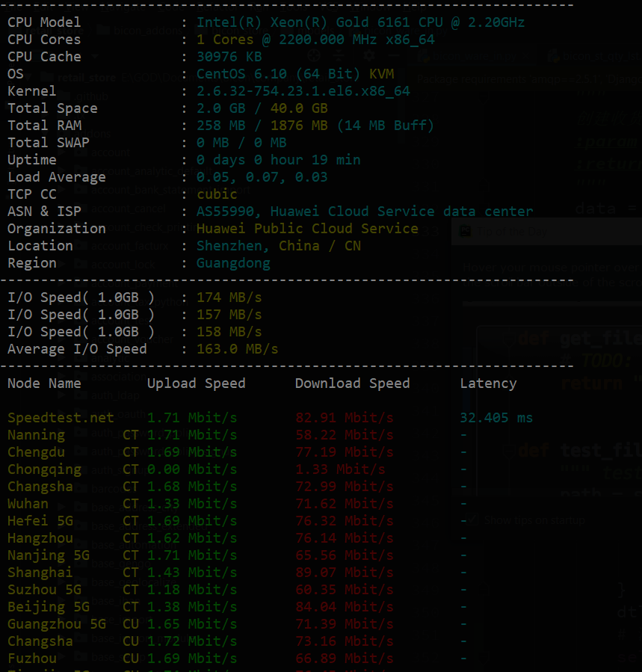The width and height of the screenshot is (642, 672).
Task: Click the ASN value AS55990, Huawei Cloud Service
Action: click(365, 212)
